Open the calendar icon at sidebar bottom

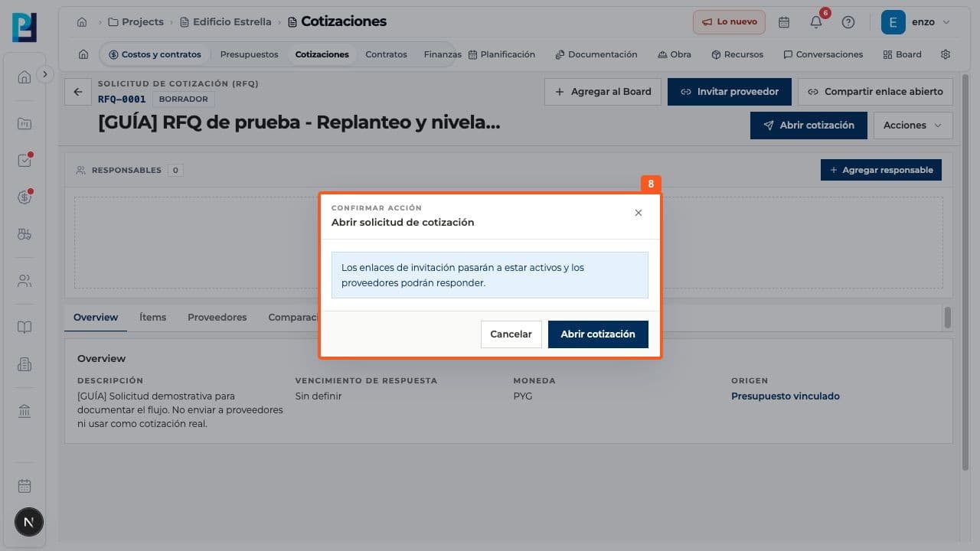[x=24, y=486]
